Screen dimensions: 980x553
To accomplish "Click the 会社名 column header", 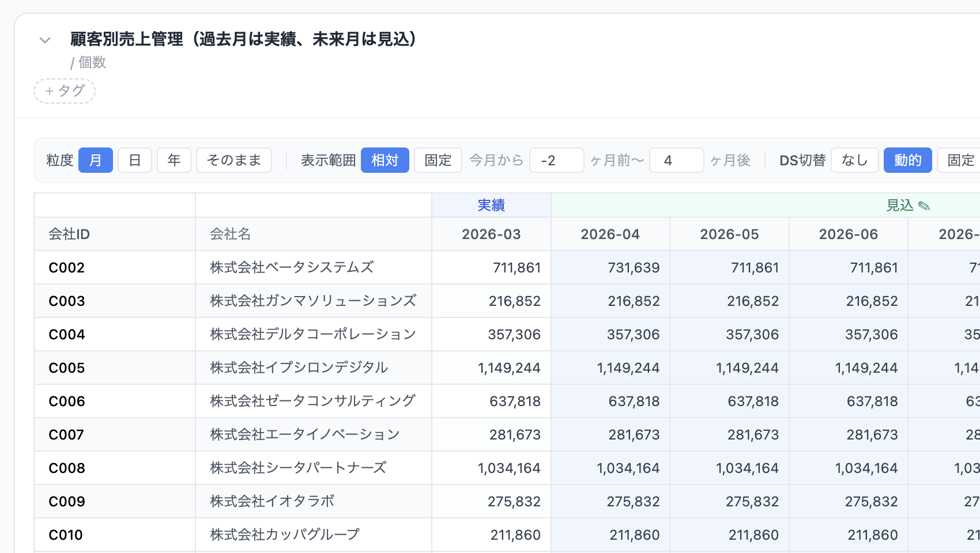I will click(x=314, y=234).
